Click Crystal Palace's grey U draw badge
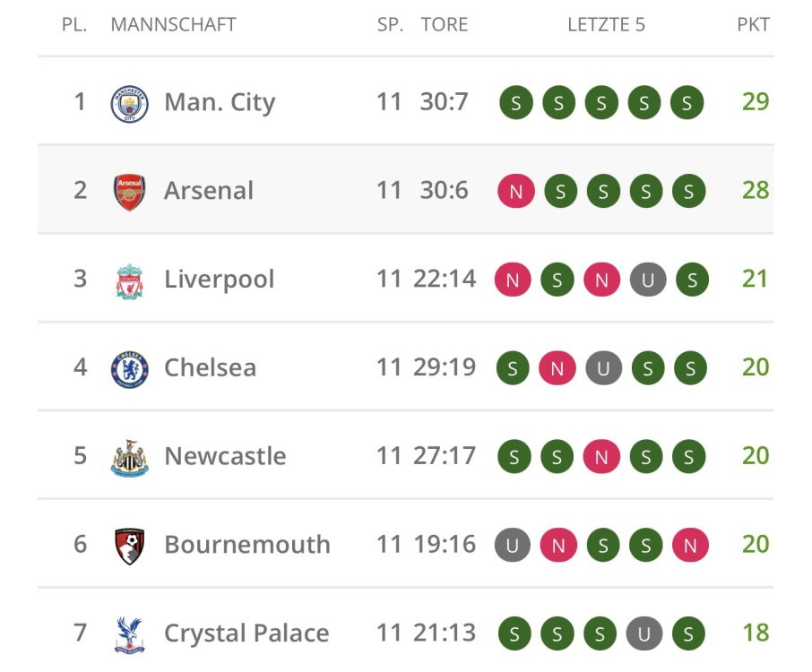Viewport: 812px width, 672px height. 644,634
